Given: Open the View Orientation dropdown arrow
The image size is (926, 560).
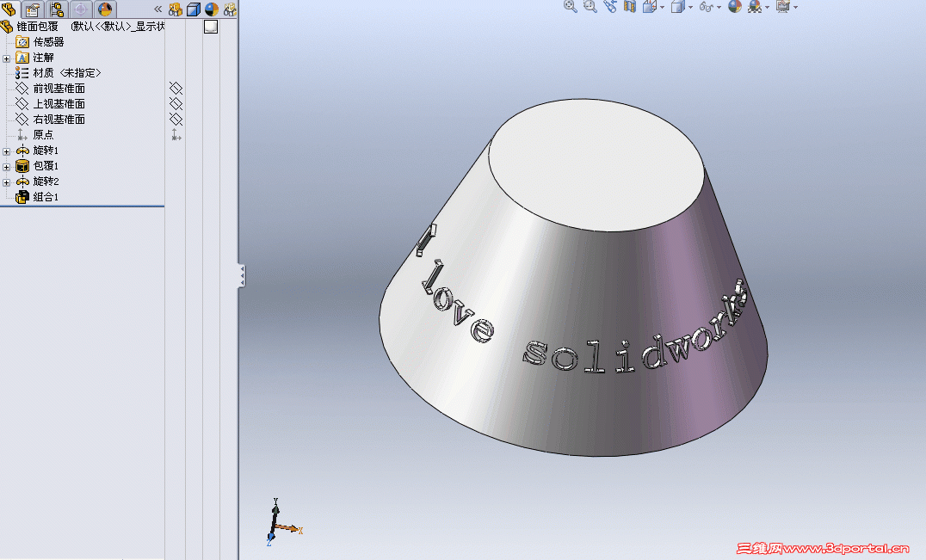Looking at the screenshot, I should pyautogui.click(x=662, y=7).
